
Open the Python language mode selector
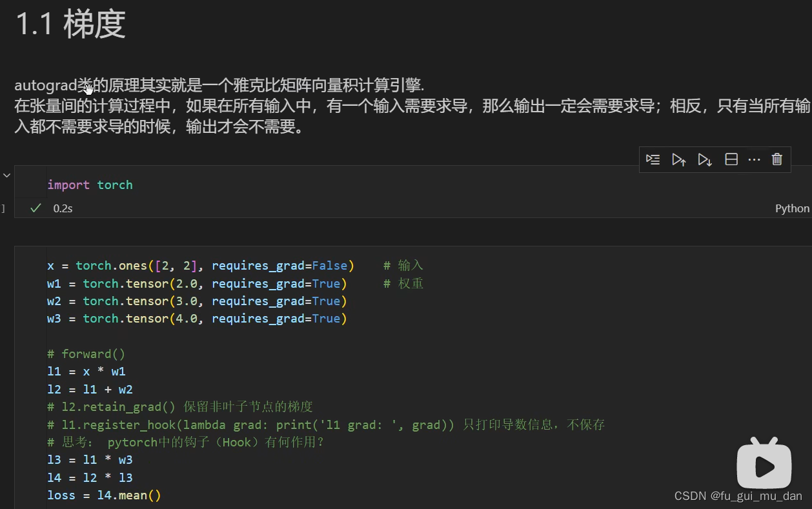[792, 208]
